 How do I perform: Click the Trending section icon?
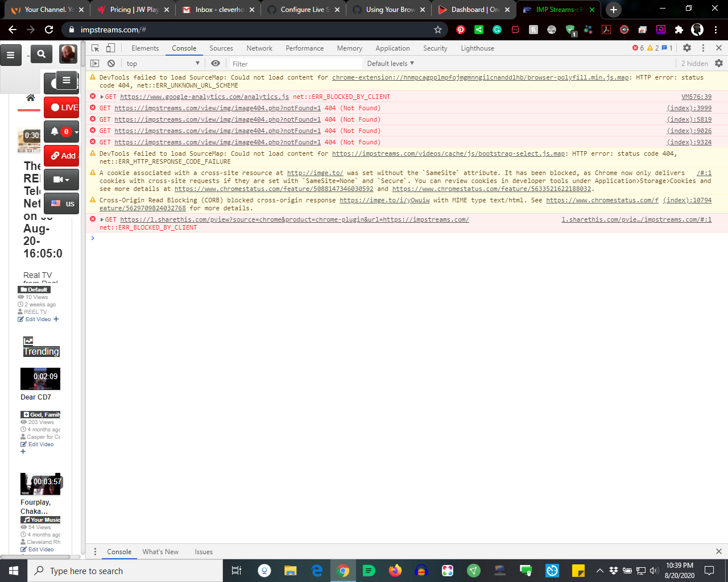(28, 340)
